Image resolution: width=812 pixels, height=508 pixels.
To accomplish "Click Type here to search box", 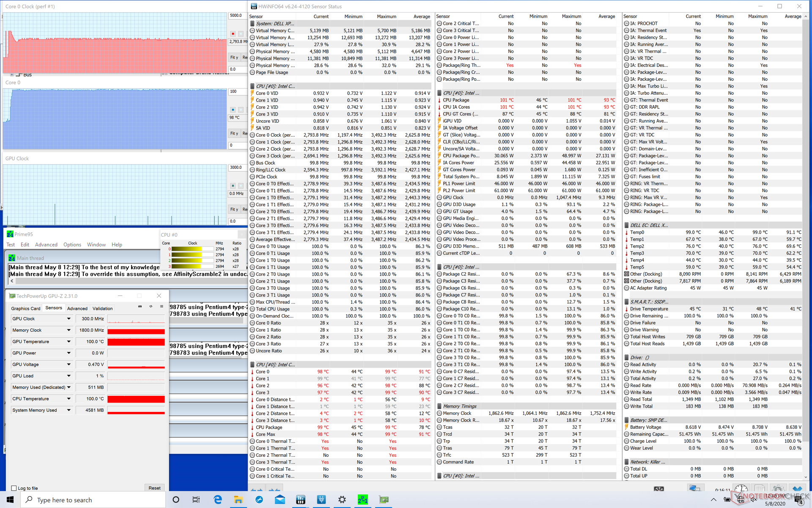I will pyautogui.click(x=93, y=500).
